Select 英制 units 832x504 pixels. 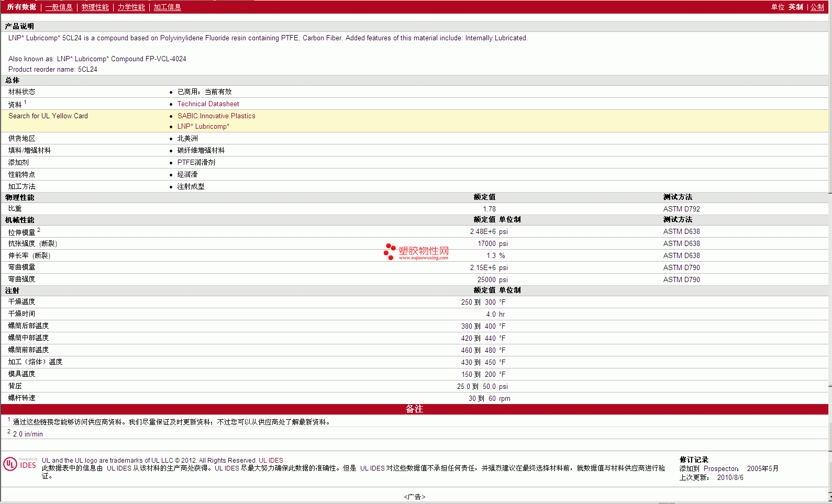pyautogui.click(x=796, y=7)
